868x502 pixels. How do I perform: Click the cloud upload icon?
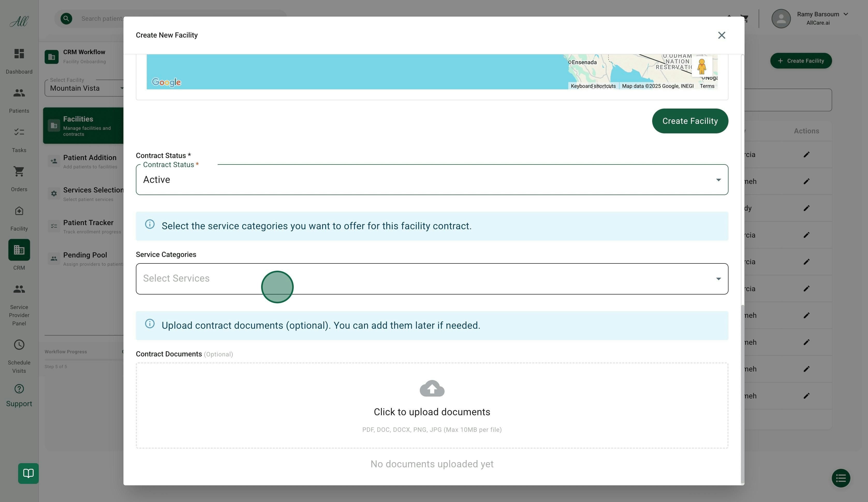(x=432, y=389)
